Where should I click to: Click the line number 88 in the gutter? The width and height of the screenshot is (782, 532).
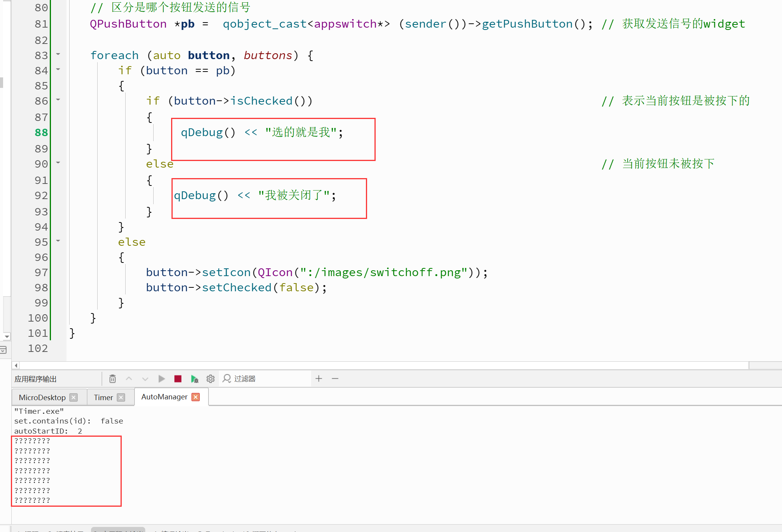(x=41, y=133)
